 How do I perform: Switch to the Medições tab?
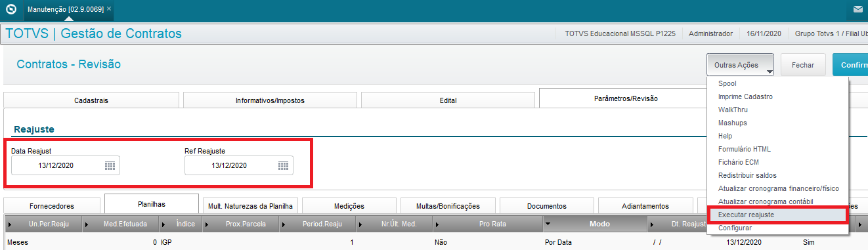pos(349,206)
